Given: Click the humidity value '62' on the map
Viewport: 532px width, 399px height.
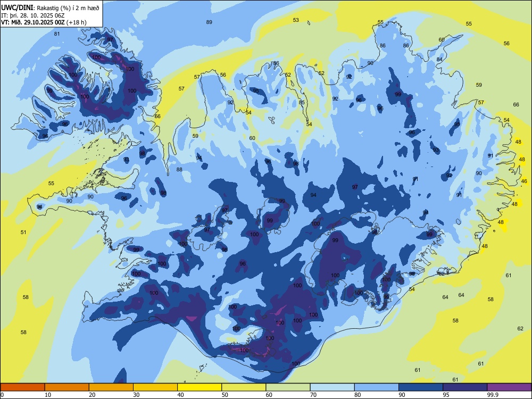Looking at the screenshot, I should [520, 328].
